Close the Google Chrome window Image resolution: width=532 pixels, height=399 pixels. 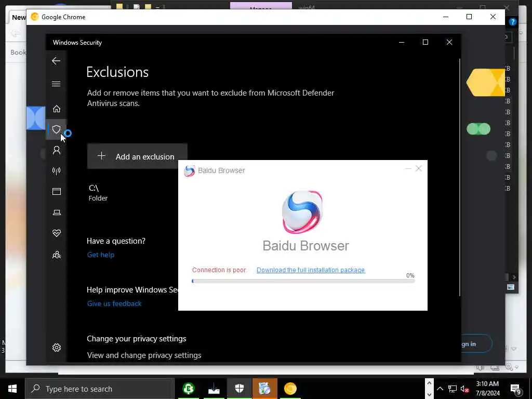tap(493, 17)
